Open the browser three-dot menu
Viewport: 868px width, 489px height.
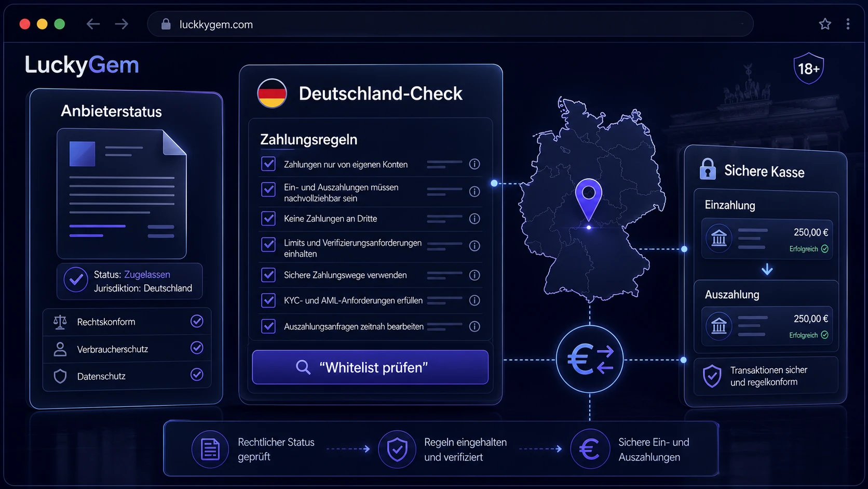(x=848, y=24)
